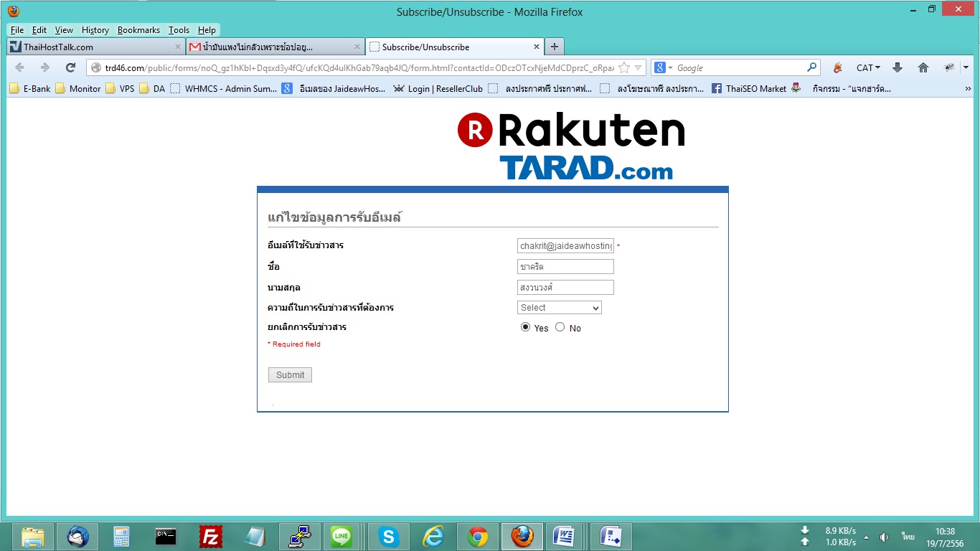Viewport: 980px width, 551px height.
Task: Open the DA bookmarks folder
Action: pyautogui.click(x=152, y=88)
